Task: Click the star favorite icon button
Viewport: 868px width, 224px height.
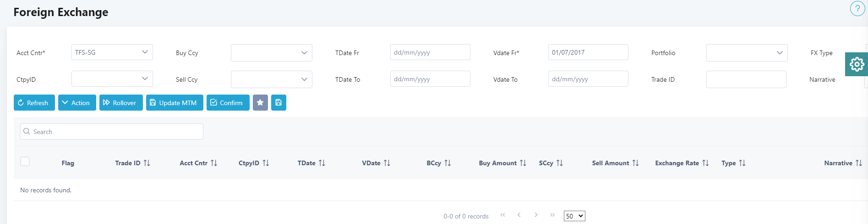Action: pyautogui.click(x=260, y=103)
